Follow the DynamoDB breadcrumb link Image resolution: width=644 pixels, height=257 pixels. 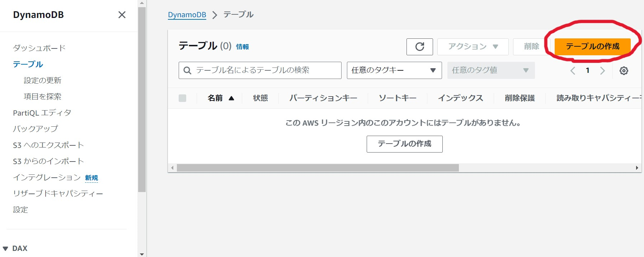[x=187, y=15]
